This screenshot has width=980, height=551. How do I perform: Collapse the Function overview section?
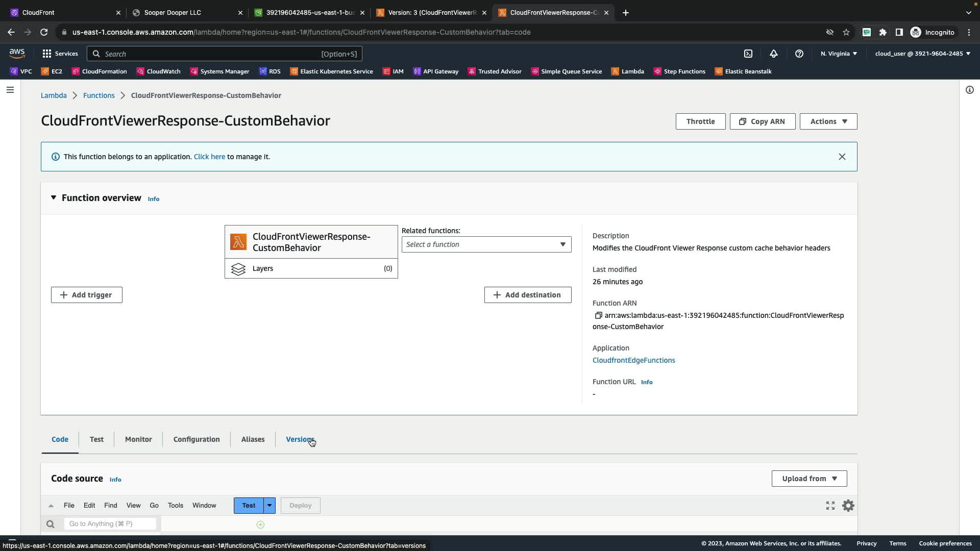54,198
